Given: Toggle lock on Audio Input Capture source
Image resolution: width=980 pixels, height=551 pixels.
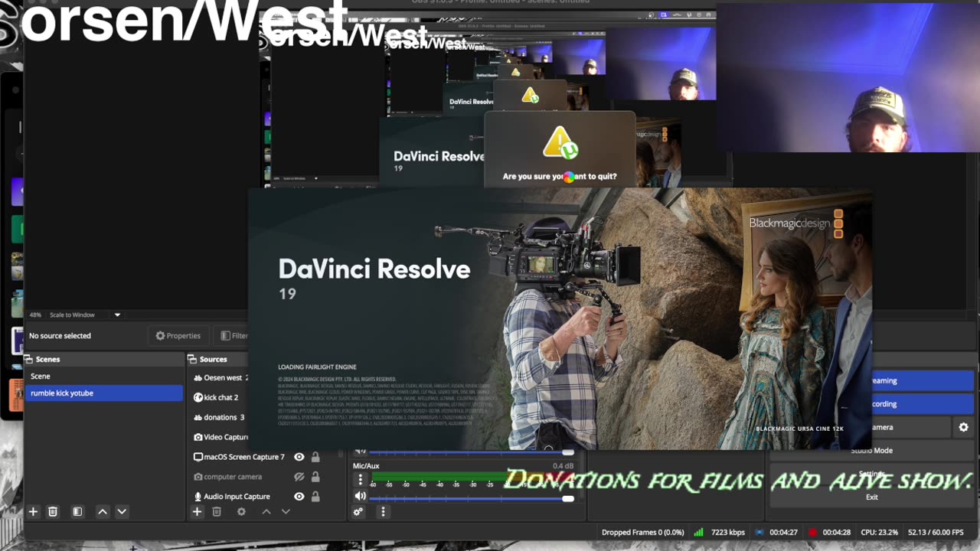Looking at the screenshot, I should coord(315,497).
